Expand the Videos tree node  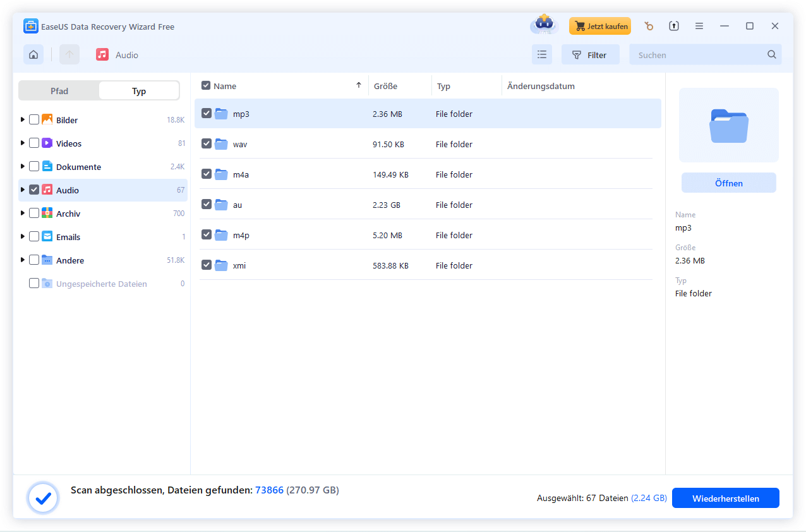tap(23, 143)
